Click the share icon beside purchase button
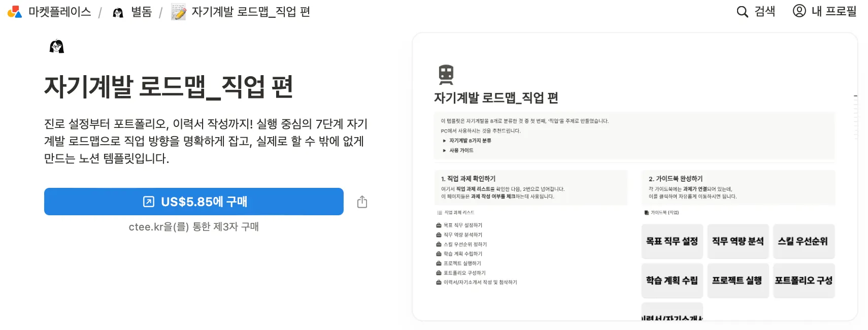 [362, 202]
